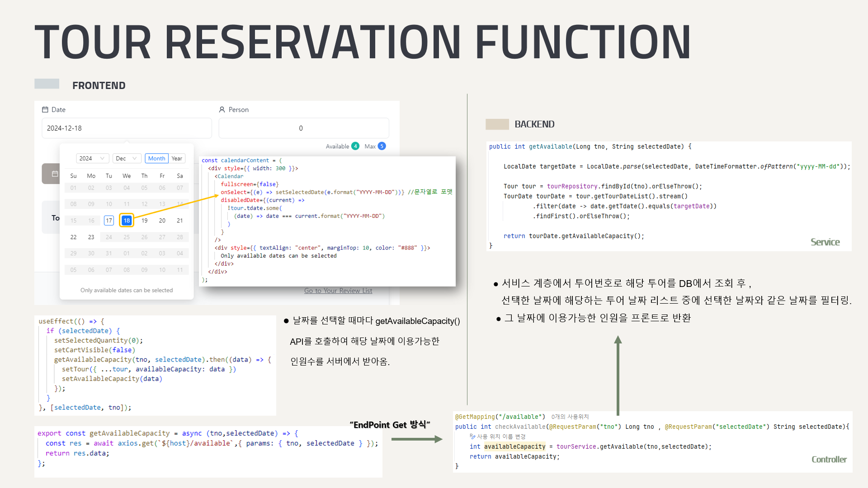Select highlighted date 18 in calendar
The width and height of the screenshot is (868, 488).
[x=127, y=221]
